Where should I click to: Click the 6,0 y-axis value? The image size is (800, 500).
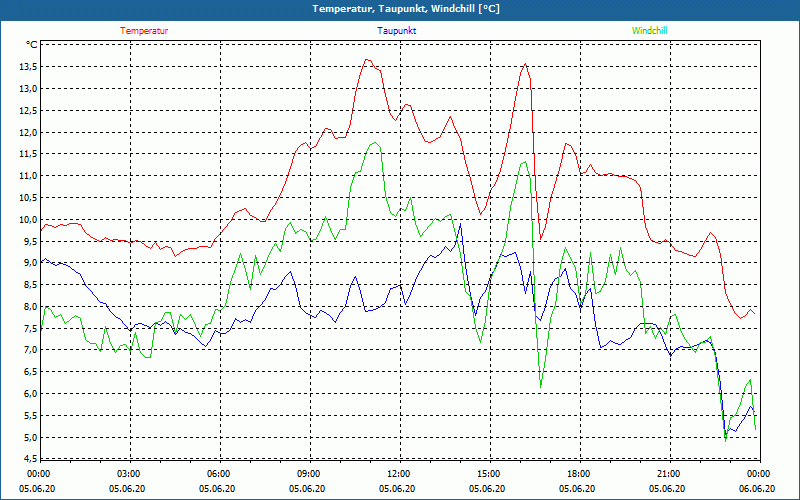coord(30,394)
